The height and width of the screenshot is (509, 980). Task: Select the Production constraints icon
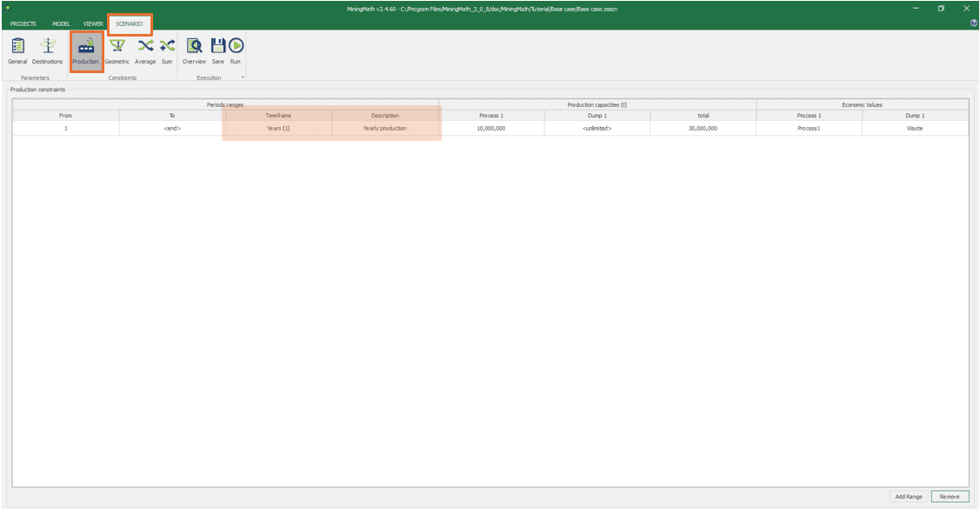point(86,51)
